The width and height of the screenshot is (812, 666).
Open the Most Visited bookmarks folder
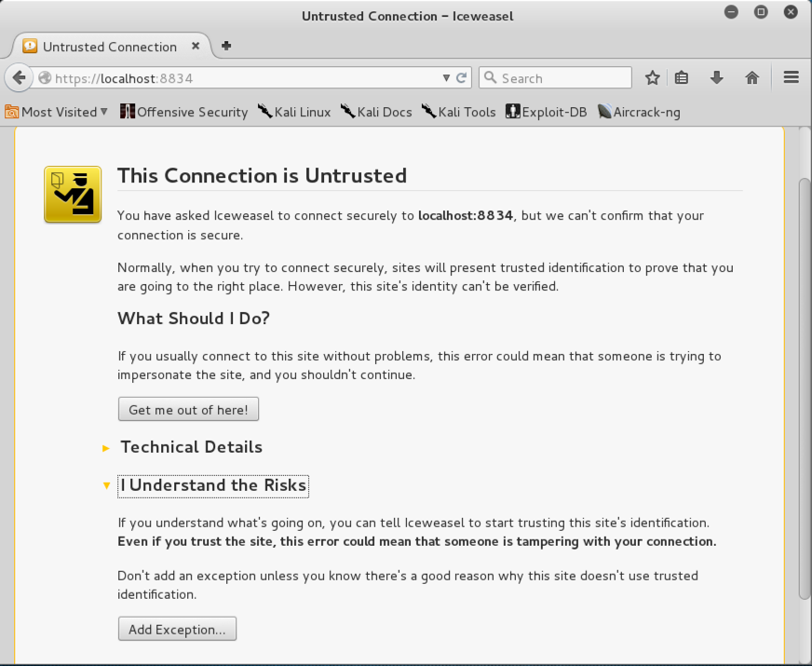point(57,112)
